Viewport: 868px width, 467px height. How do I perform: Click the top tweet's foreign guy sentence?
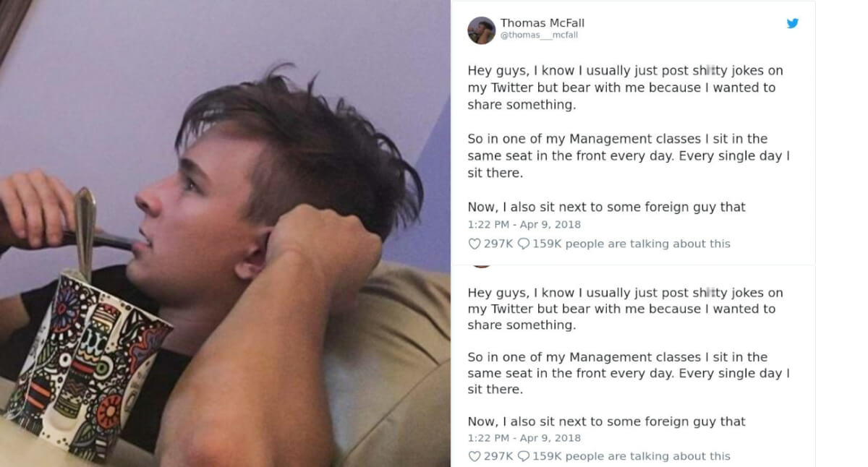click(x=606, y=207)
